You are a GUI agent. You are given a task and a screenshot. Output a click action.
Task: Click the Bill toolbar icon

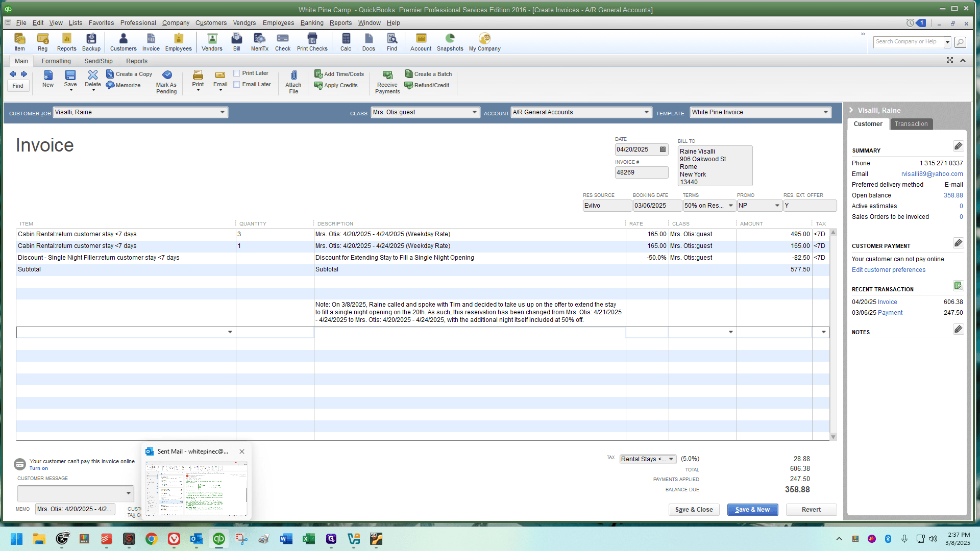coord(237,42)
